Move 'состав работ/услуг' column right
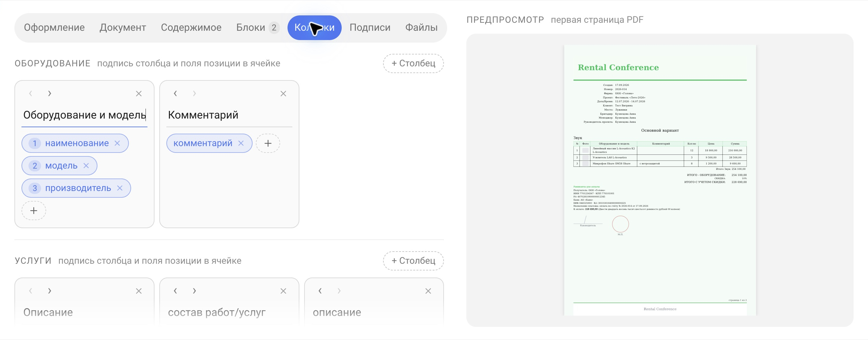The height and width of the screenshot is (340, 868). coord(194,291)
